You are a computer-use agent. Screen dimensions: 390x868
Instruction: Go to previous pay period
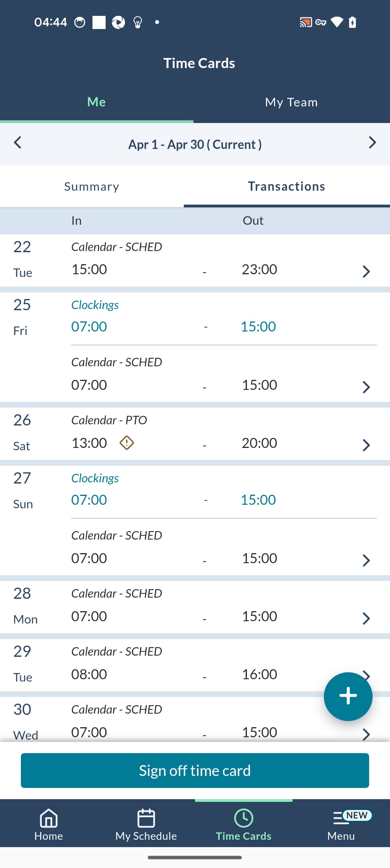(17, 143)
